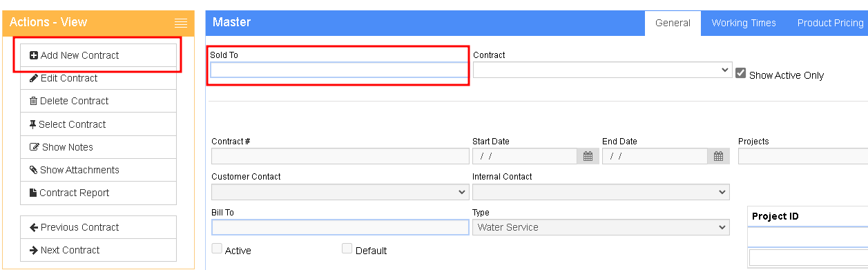Image resolution: width=868 pixels, height=270 pixels.
Task: Click the Delete Contract trash icon
Action: (x=33, y=101)
